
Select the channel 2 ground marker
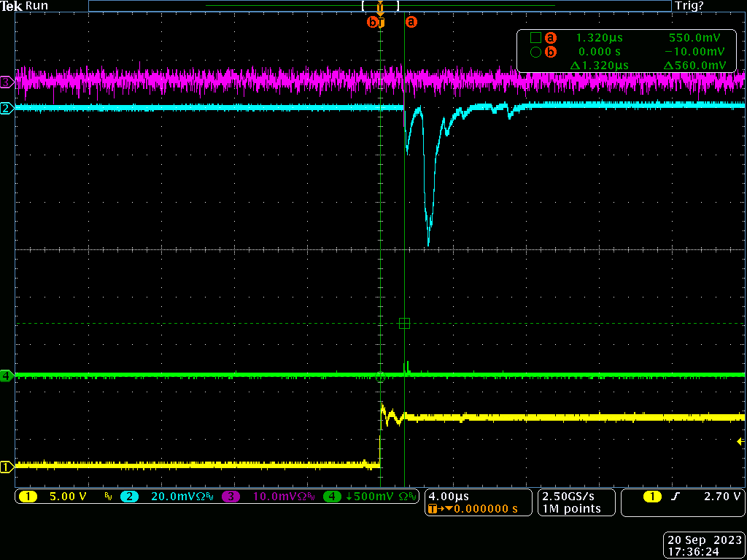[x=7, y=109]
